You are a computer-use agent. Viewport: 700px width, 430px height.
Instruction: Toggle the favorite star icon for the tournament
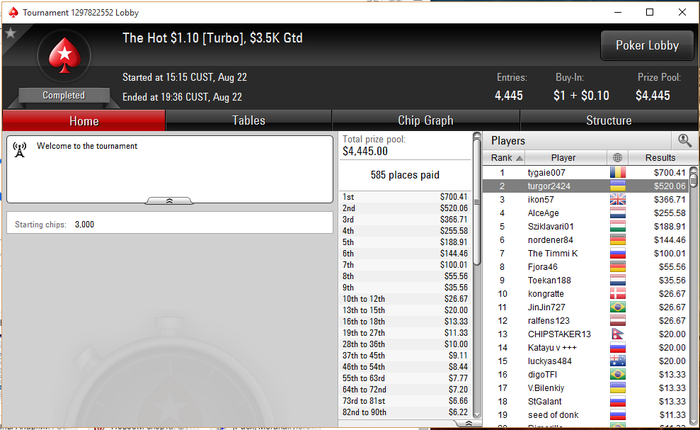(11, 33)
